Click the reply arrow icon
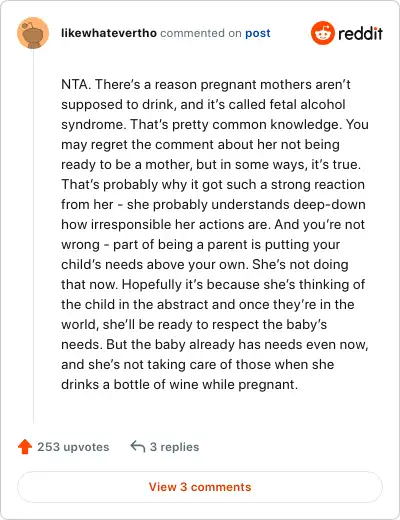The image size is (400, 520). point(137,446)
